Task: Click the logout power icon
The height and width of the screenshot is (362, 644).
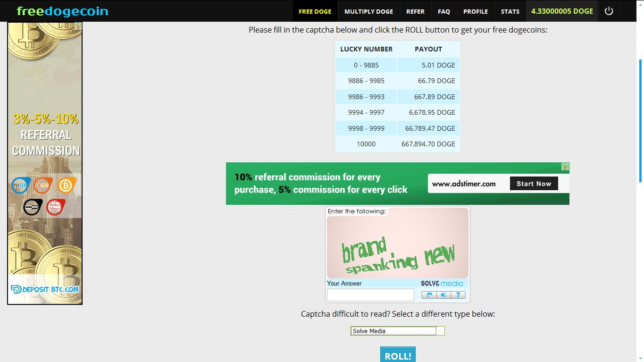Action: [x=609, y=11]
